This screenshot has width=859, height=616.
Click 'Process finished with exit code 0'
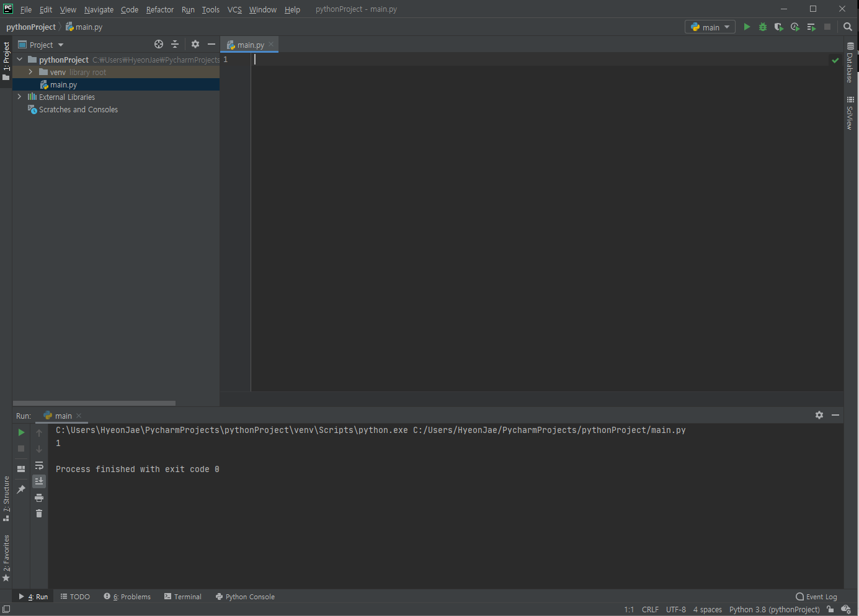pyautogui.click(x=138, y=469)
